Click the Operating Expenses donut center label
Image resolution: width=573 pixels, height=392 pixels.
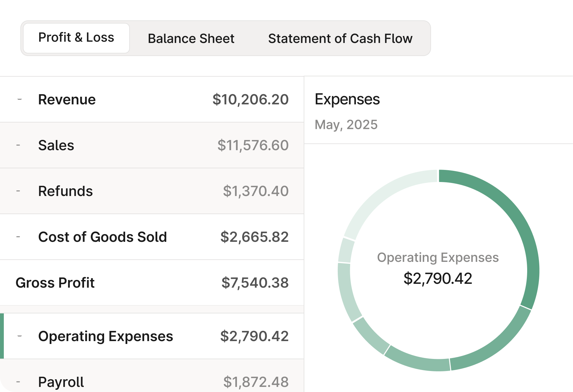(438, 257)
